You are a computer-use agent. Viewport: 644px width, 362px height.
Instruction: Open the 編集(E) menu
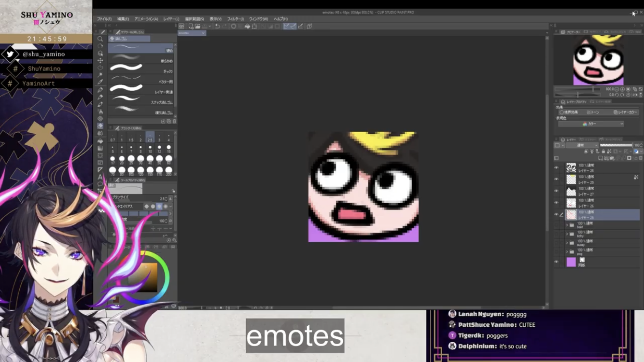[x=123, y=19]
